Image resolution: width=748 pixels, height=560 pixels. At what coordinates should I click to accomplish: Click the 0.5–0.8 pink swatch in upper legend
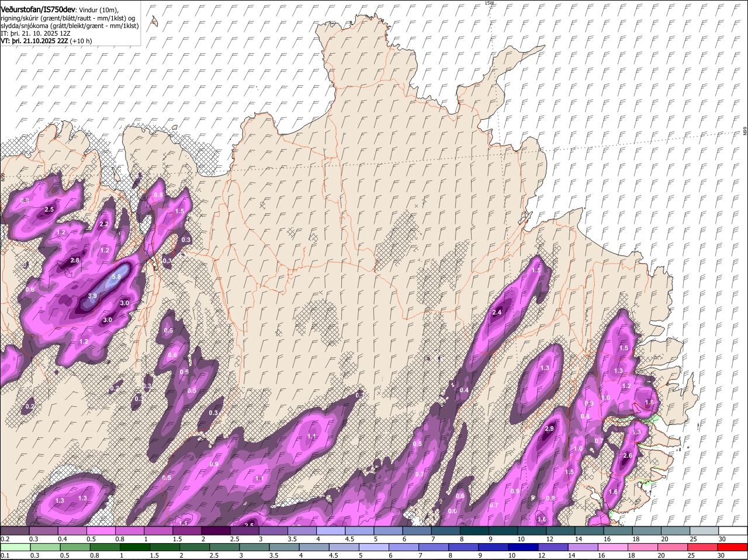click(101, 531)
